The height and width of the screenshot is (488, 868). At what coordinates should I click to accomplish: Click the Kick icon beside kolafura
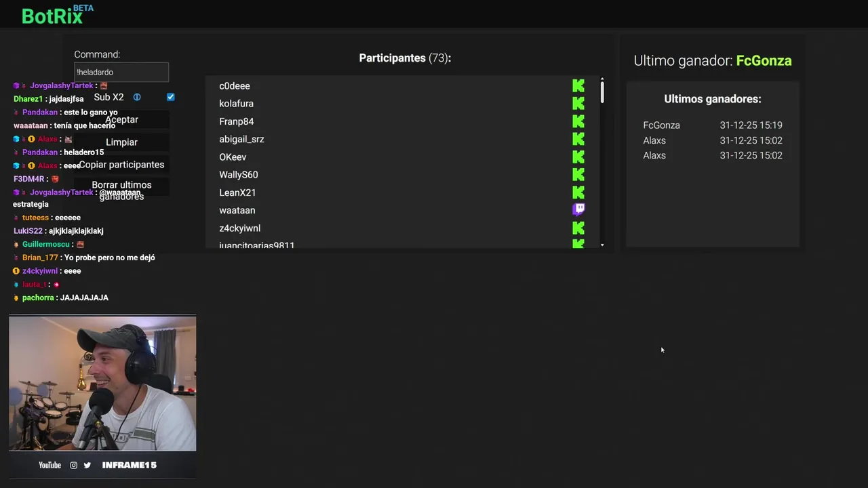click(578, 104)
